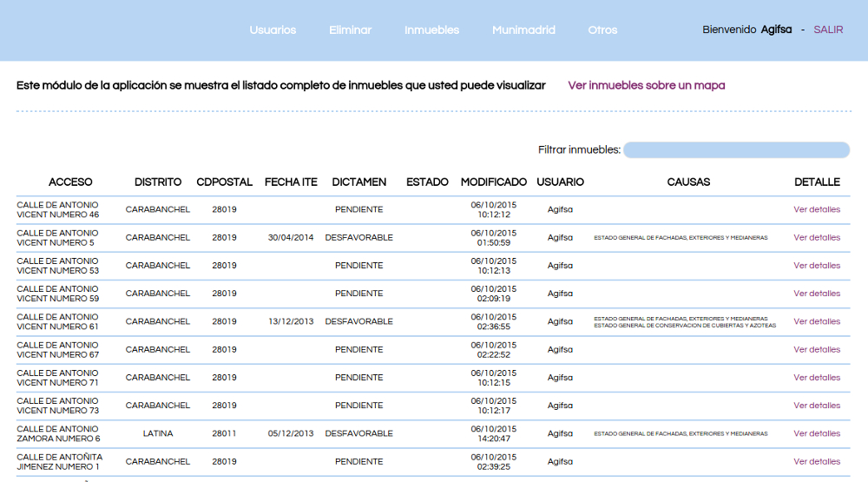Open the Munimadrid menu

tap(523, 30)
